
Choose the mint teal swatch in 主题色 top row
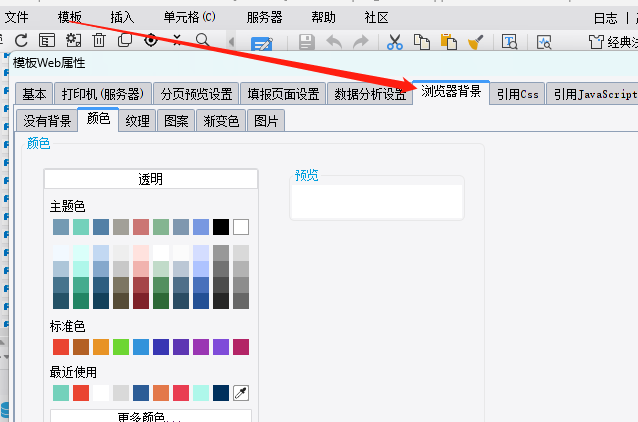[x=81, y=227]
